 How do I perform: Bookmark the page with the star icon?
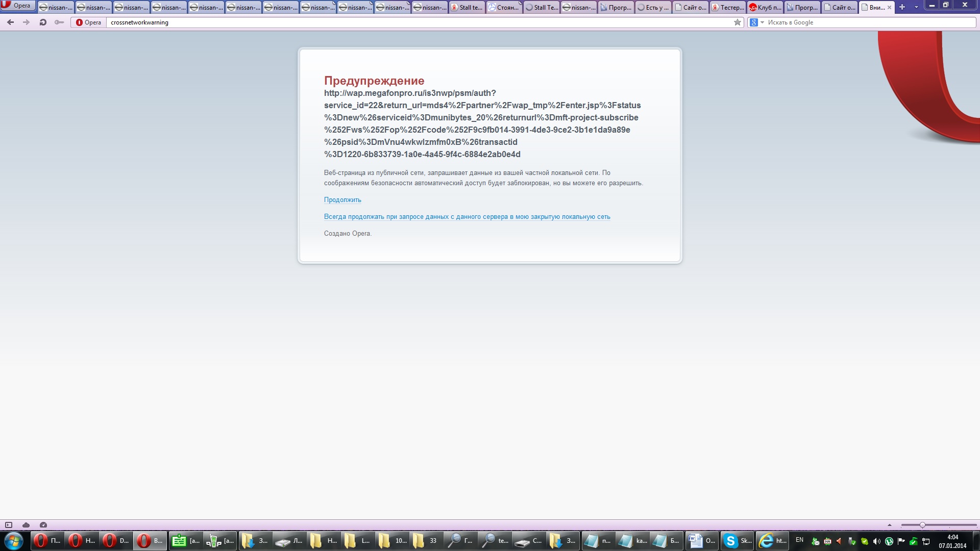738,22
